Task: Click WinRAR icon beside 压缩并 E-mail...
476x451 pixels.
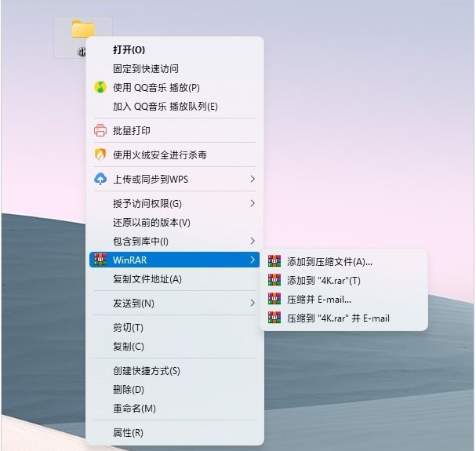Action: (x=274, y=299)
